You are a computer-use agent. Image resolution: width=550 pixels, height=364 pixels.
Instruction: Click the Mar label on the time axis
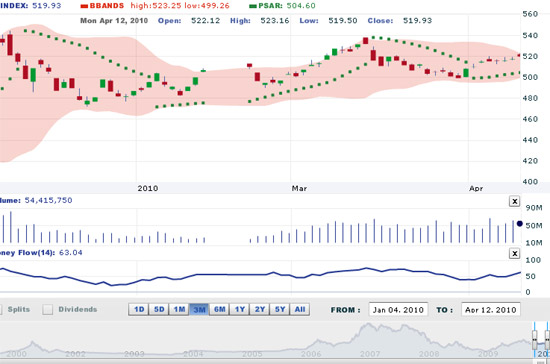(x=299, y=188)
